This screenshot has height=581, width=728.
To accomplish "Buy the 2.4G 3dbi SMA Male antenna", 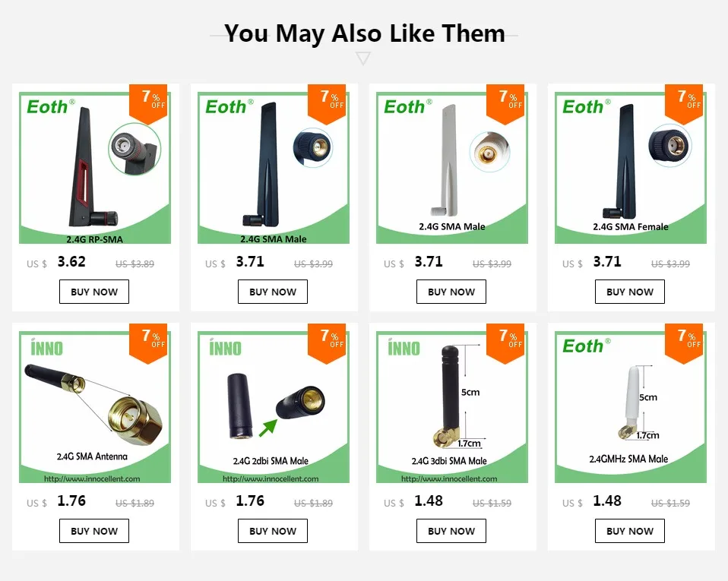I will tap(451, 531).
